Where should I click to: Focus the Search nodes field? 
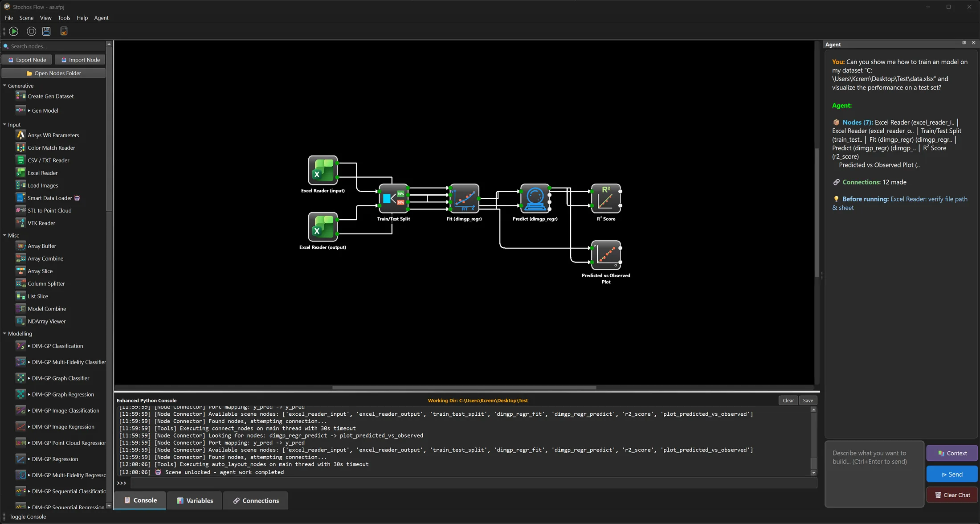click(x=53, y=46)
